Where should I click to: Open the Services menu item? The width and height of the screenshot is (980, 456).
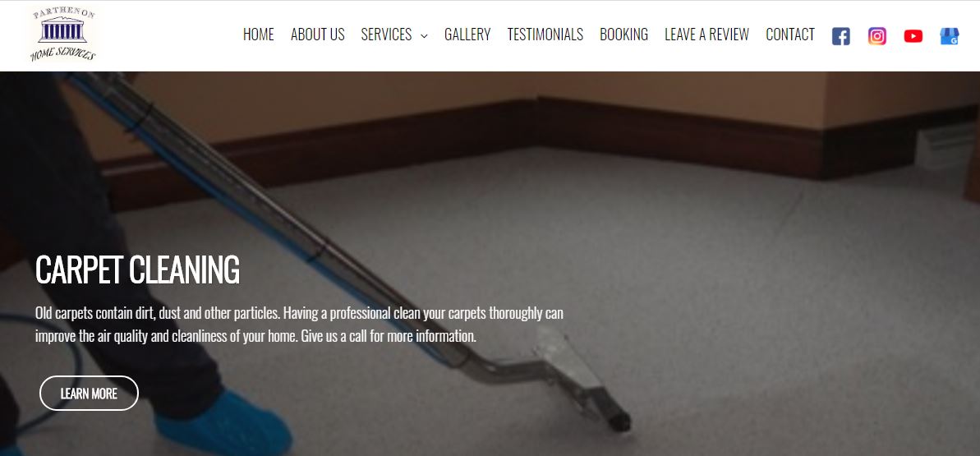click(x=386, y=35)
